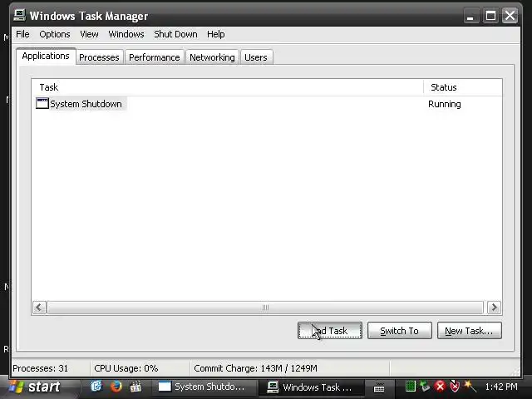Open the Windows start menu

(36, 387)
